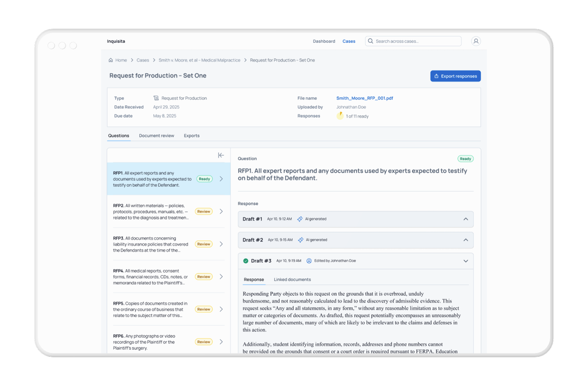Click the Review badge on RFP2 row

[x=204, y=212]
